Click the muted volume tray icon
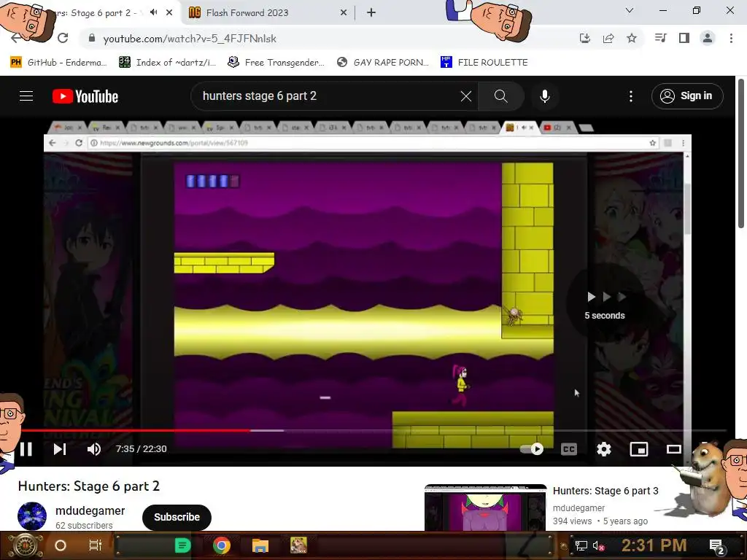 pyautogui.click(x=598, y=545)
